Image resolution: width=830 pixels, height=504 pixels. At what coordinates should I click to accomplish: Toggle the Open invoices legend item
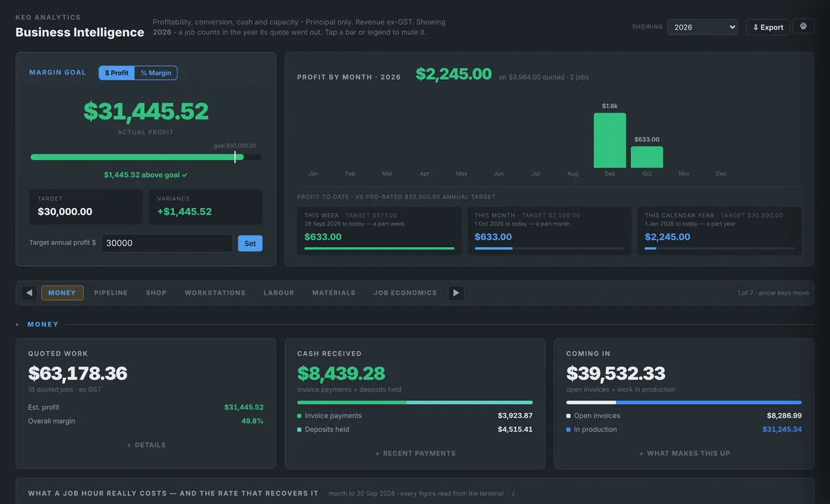coord(593,416)
